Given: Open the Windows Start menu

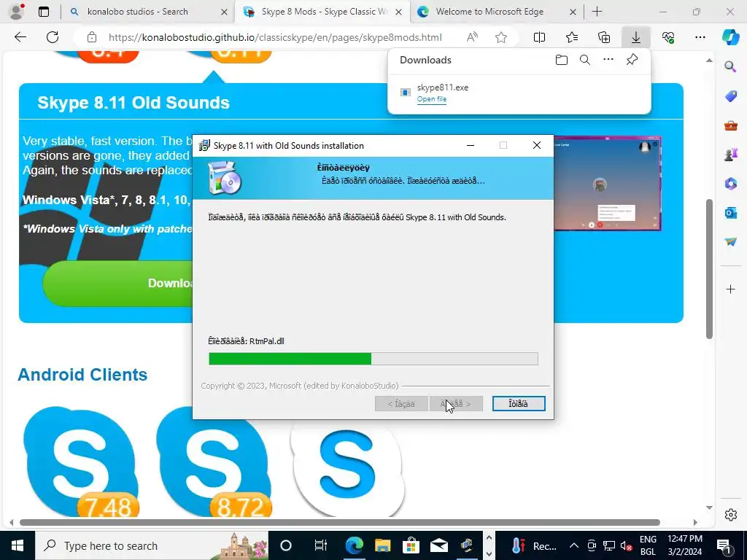Looking at the screenshot, I should 18,545.
